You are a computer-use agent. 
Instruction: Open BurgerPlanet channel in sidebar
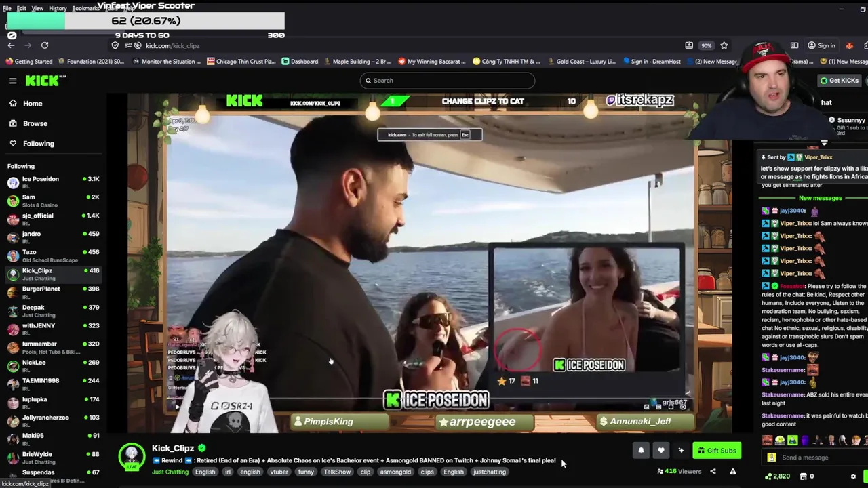coord(53,292)
